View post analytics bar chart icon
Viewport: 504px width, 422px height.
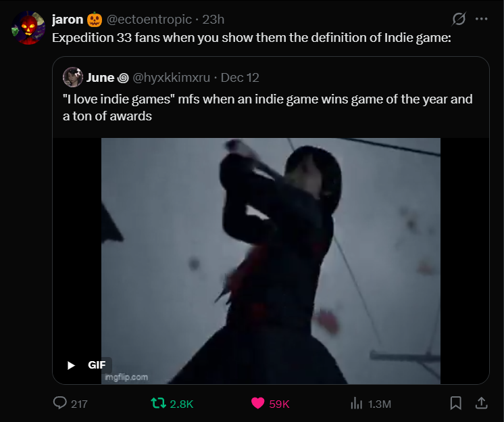[357, 403]
